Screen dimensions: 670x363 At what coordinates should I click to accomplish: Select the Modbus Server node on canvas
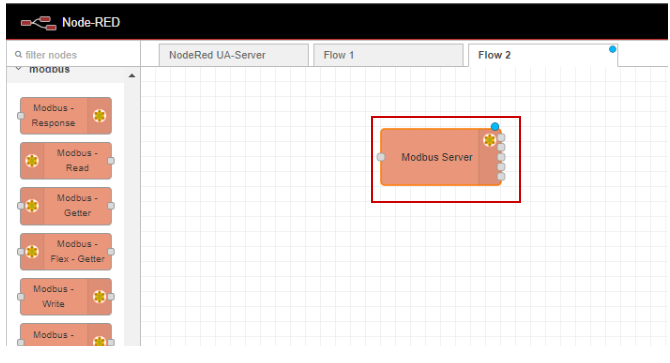(441, 157)
